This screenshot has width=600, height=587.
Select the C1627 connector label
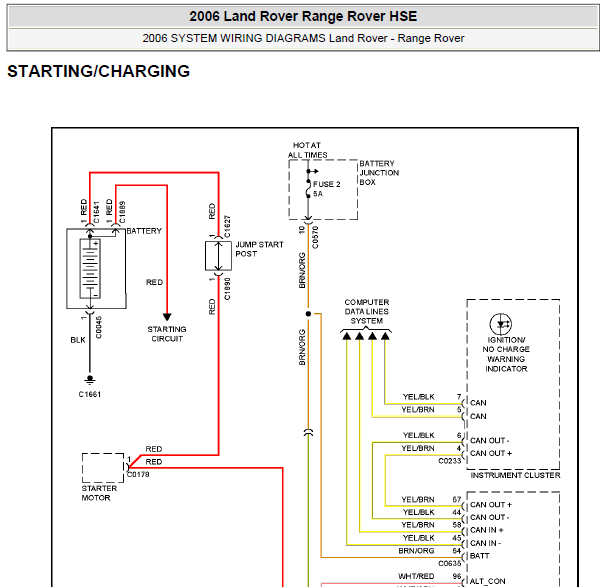[x=227, y=227]
